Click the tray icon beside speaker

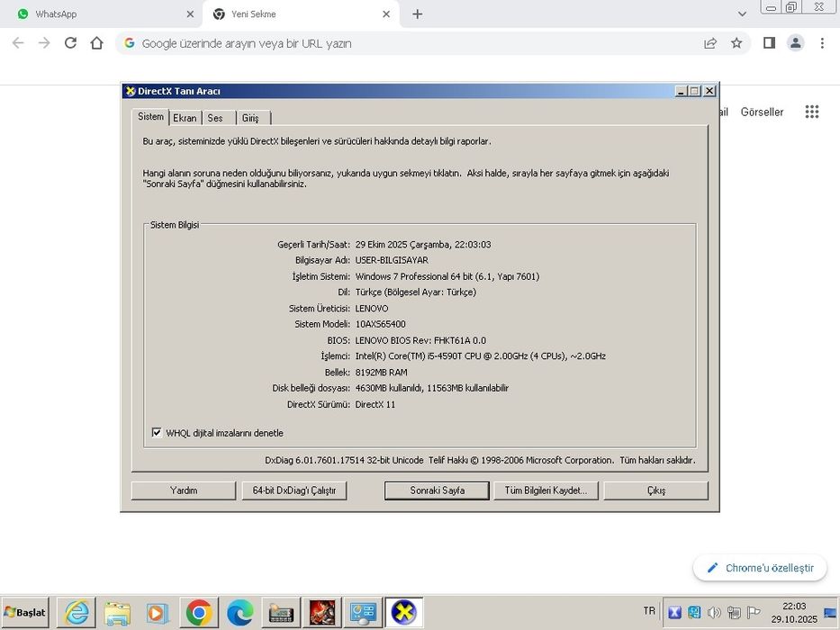tap(694, 612)
